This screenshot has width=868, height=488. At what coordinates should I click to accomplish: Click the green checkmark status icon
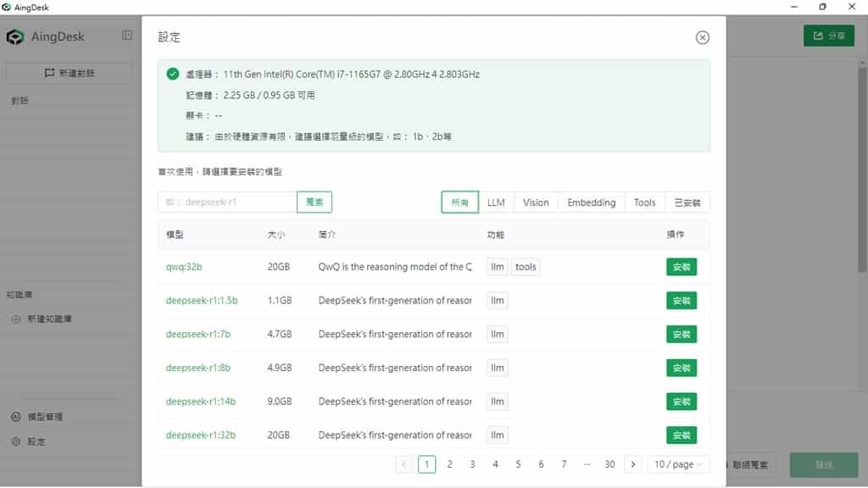pos(173,75)
